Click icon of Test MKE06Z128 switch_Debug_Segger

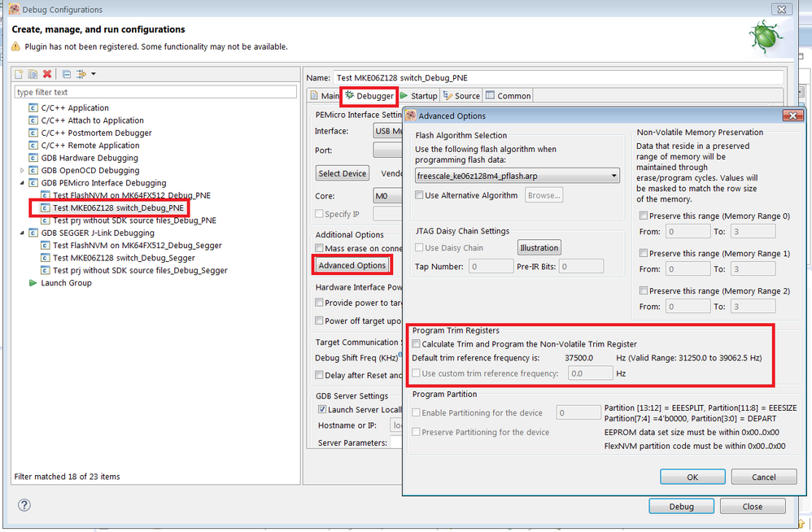pos(45,258)
